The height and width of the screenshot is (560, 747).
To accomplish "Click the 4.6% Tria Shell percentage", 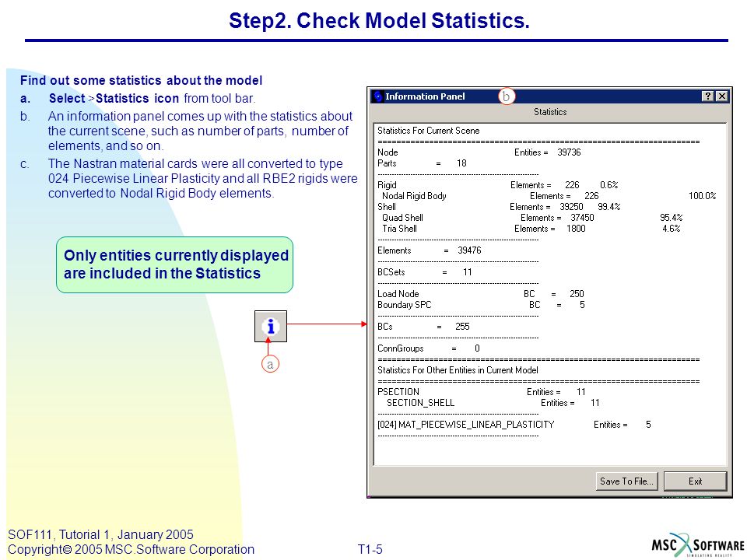I will [672, 229].
